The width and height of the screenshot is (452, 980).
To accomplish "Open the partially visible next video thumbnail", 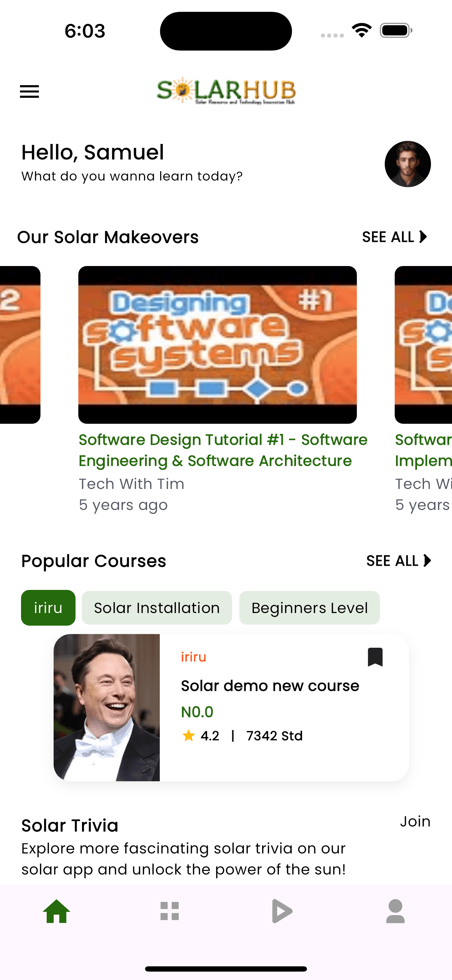I will (x=423, y=345).
